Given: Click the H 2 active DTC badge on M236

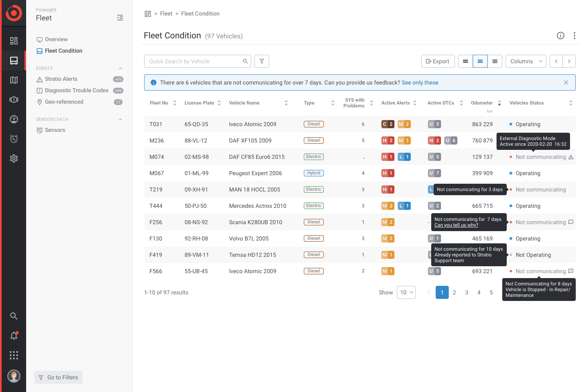Looking at the screenshot, I should (x=434, y=140).
